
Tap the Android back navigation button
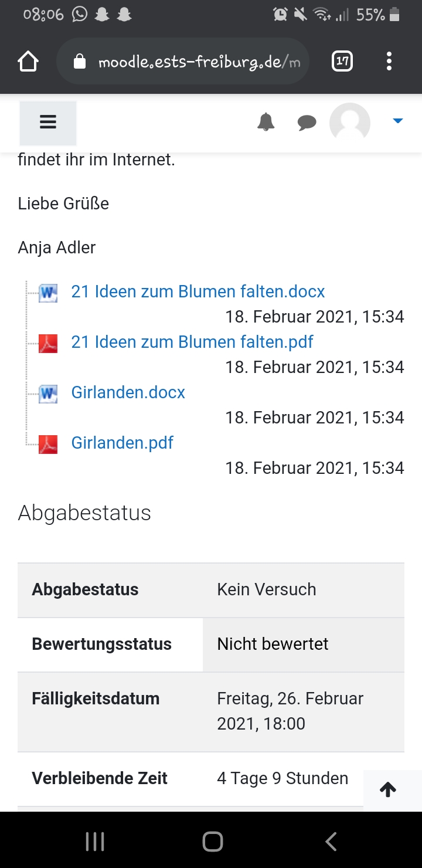pyautogui.click(x=331, y=842)
